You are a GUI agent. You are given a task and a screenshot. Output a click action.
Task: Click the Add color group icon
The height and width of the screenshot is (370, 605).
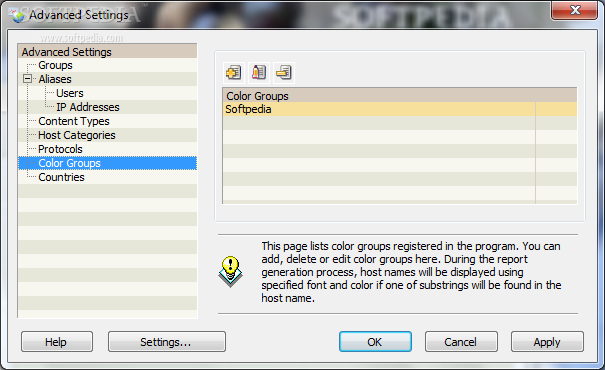point(234,73)
